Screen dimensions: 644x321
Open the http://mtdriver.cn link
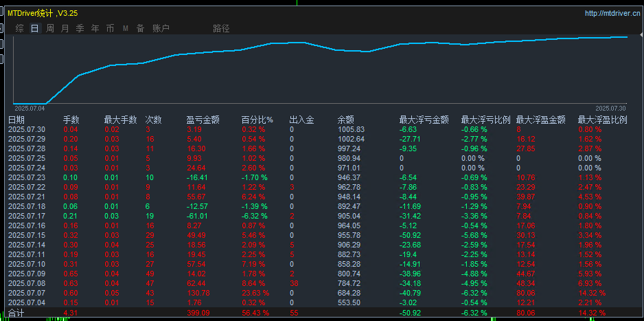click(x=612, y=14)
